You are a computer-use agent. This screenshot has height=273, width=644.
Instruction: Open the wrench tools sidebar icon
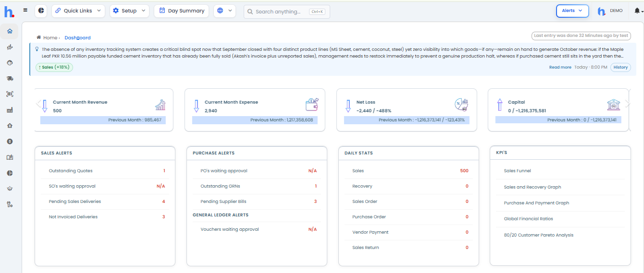click(x=10, y=204)
